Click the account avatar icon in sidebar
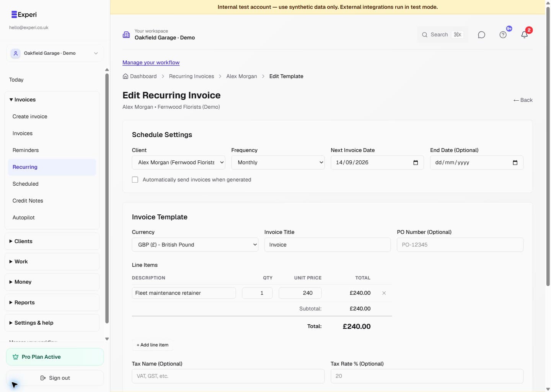The height and width of the screenshot is (392, 551). (x=15, y=53)
